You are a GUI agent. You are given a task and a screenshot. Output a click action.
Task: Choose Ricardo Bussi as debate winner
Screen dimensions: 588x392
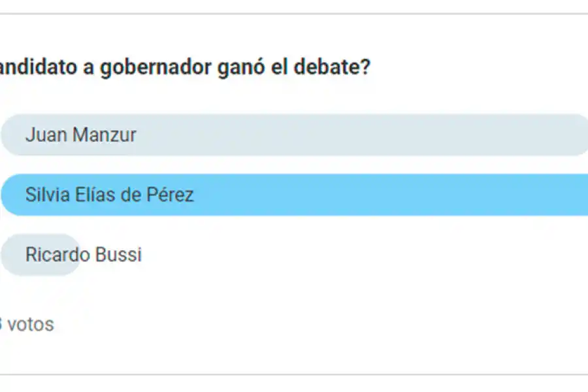[x=84, y=254]
